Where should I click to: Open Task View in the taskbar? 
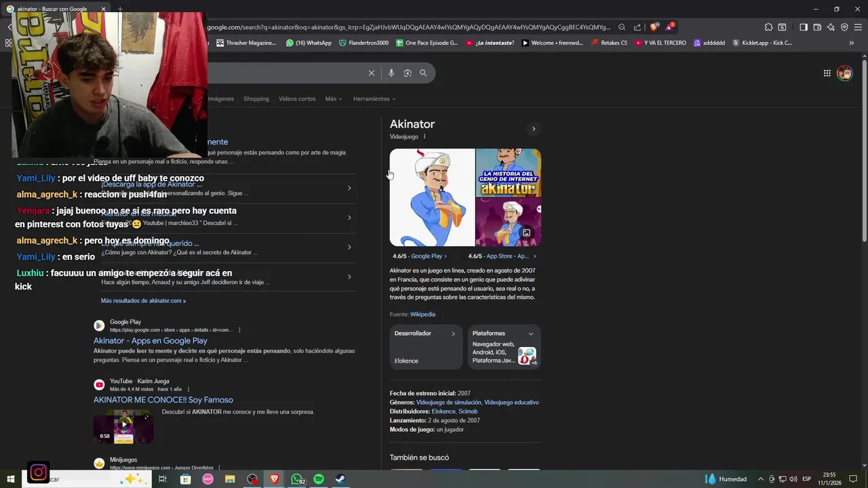[x=163, y=479]
